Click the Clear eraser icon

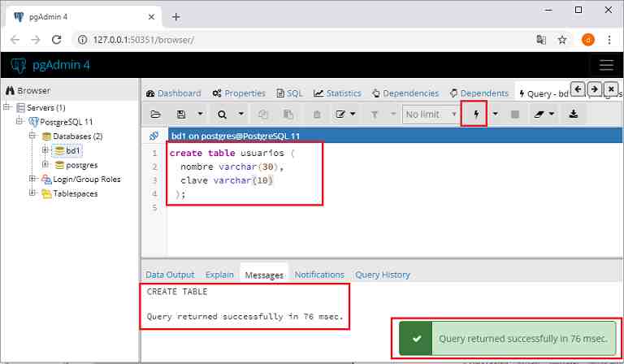tap(539, 115)
